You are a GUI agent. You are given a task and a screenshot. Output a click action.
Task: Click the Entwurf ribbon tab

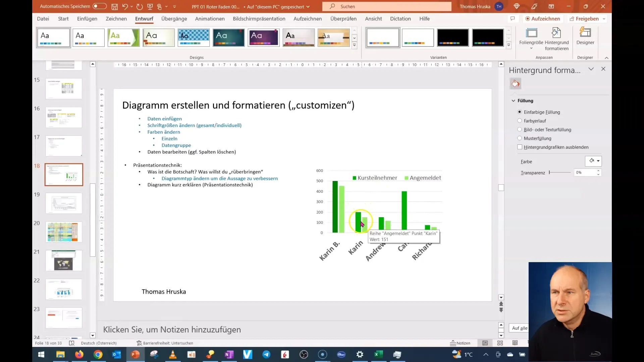point(144,18)
